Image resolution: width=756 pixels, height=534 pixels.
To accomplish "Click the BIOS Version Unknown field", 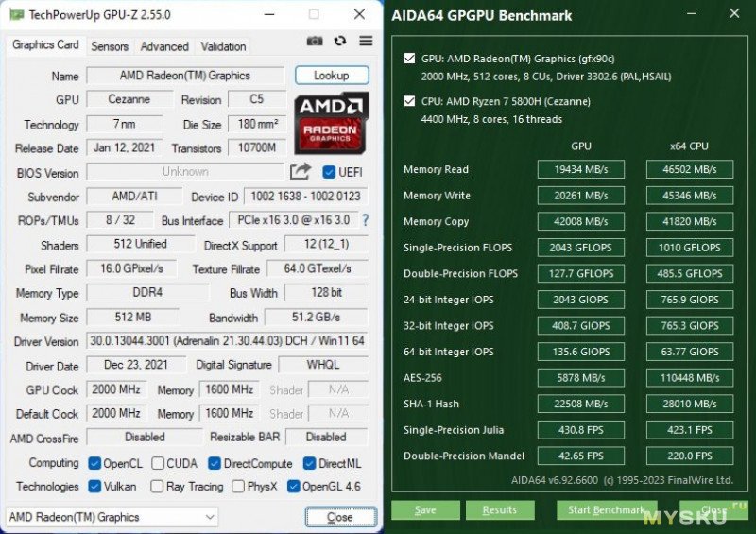I will click(x=185, y=172).
